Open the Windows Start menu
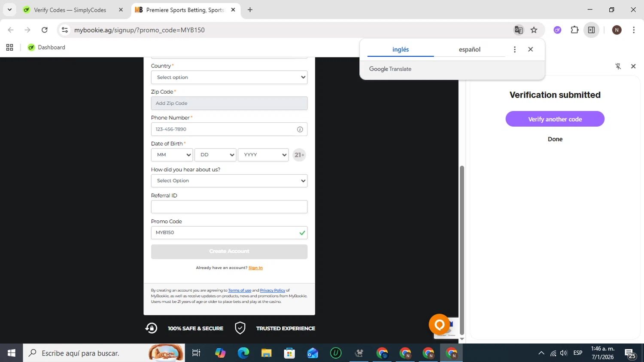644x362 pixels. pyautogui.click(x=12, y=353)
